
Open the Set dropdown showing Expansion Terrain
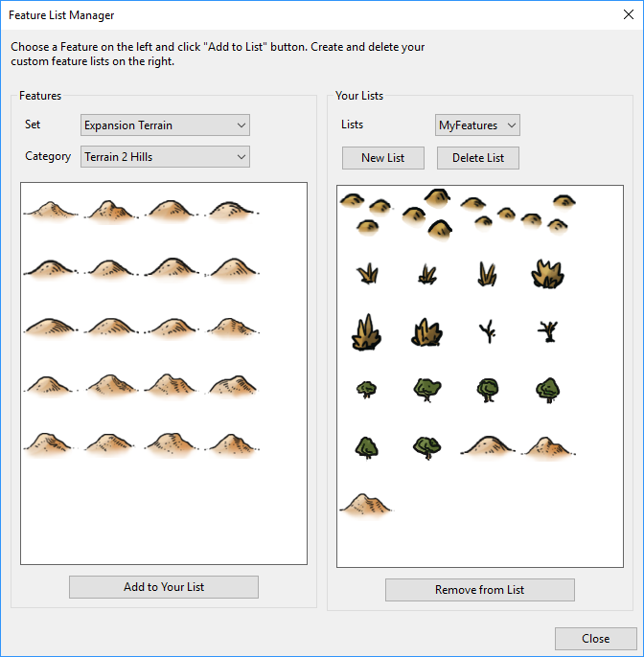pyautogui.click(x=165, y=125)
